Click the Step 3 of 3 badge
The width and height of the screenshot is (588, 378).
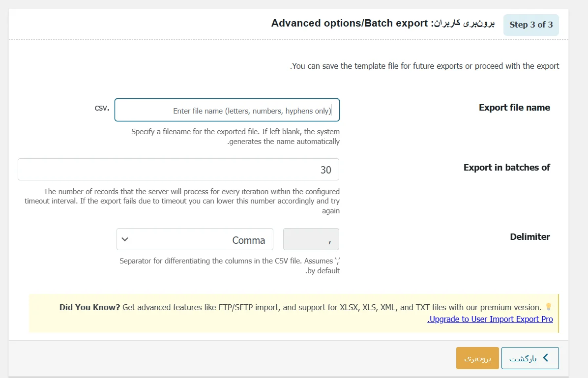tap(531, 25)
